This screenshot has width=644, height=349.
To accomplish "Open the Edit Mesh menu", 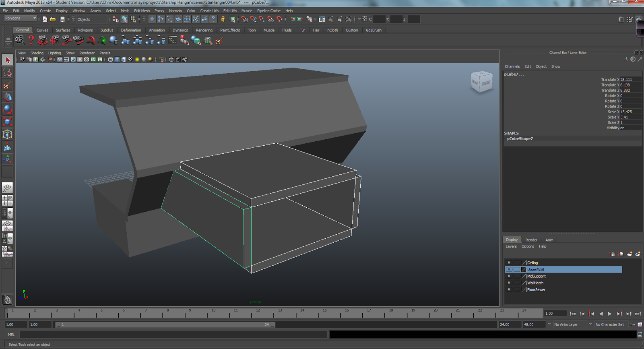I will pyautogui.click(x=142, y=11).
